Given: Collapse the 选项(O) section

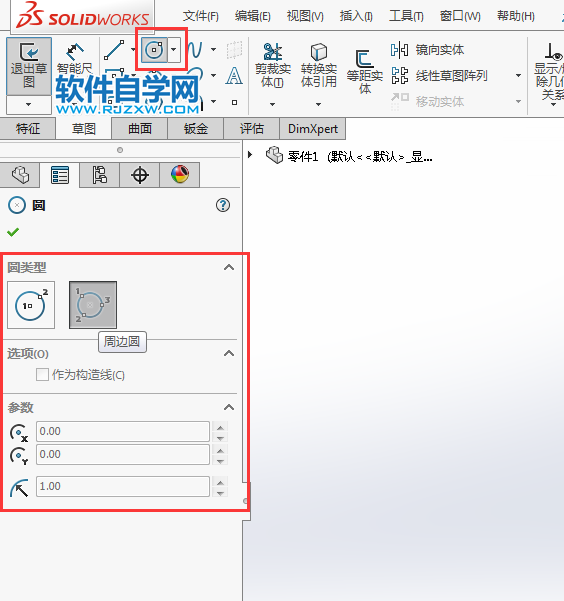Looking at the screenshot, I should [229, 353].
